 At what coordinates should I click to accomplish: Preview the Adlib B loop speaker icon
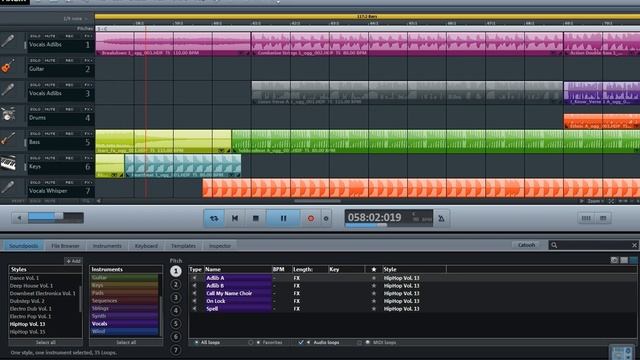tap(195, 286)
